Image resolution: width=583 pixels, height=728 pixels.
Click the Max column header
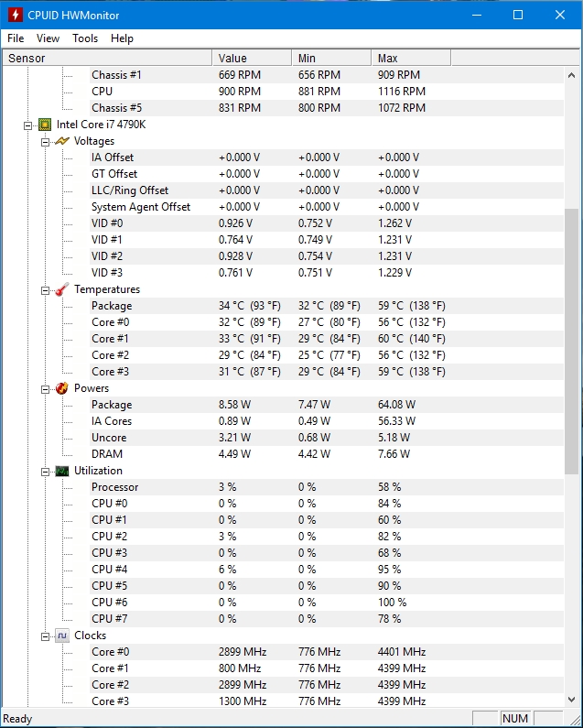point(411,58)
